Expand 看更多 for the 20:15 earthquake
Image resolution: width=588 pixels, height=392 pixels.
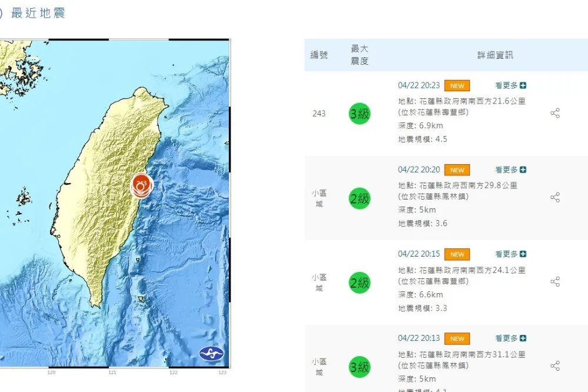click(511, 254)
